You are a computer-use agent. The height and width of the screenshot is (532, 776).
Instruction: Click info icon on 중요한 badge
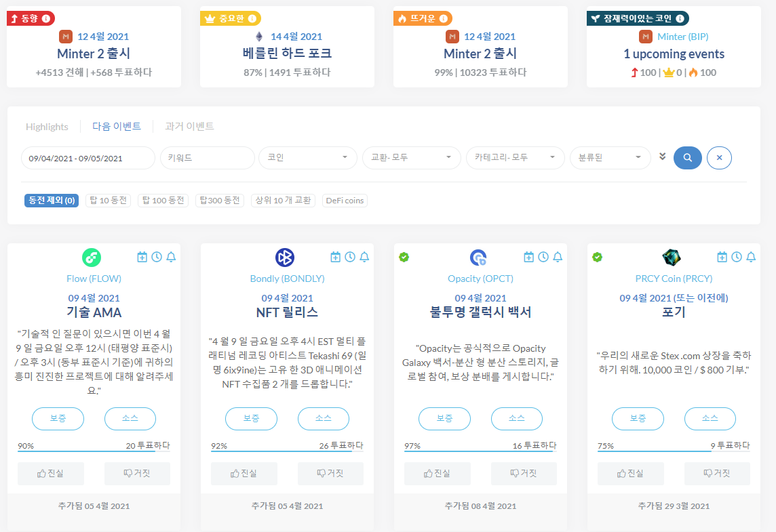tap(252, 19)
